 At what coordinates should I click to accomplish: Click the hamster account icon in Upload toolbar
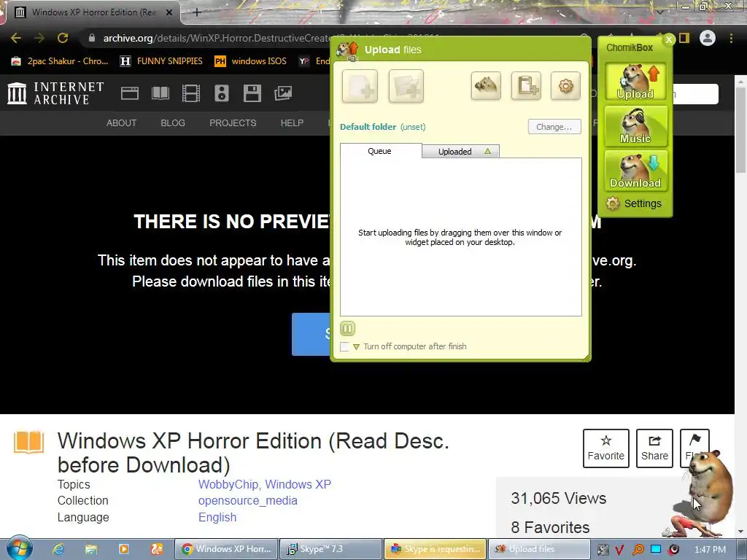486,86
